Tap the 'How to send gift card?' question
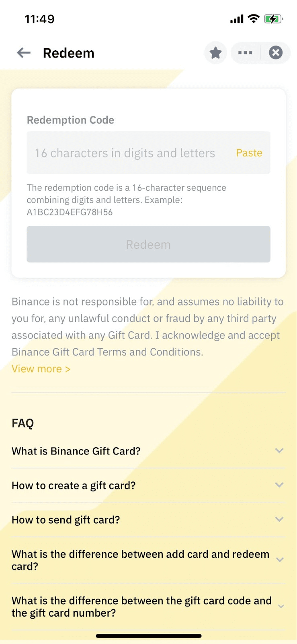Viewport: 297px width, 644px height. tap(66, 520)
